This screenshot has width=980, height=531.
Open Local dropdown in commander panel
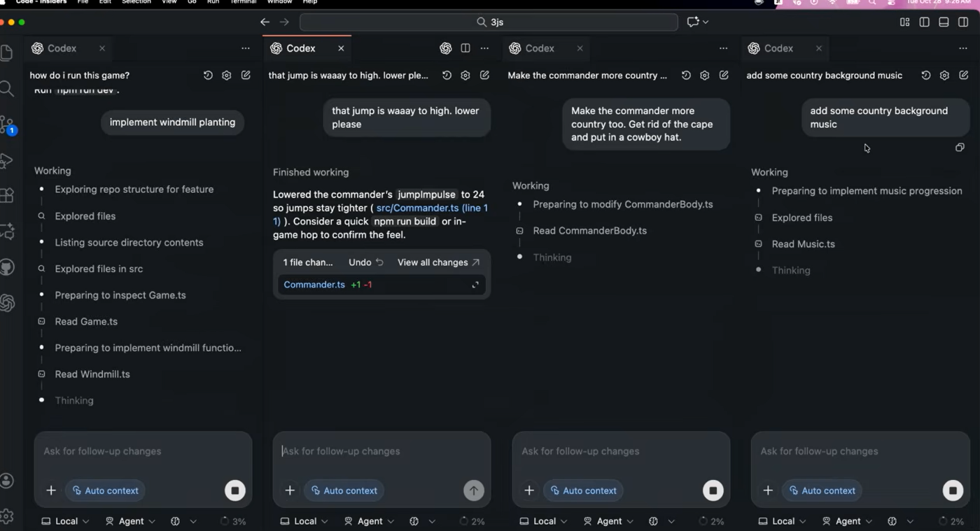[543, 521]
